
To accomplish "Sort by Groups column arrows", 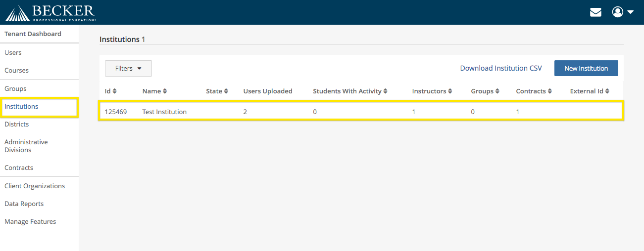I will coord(497,91).
